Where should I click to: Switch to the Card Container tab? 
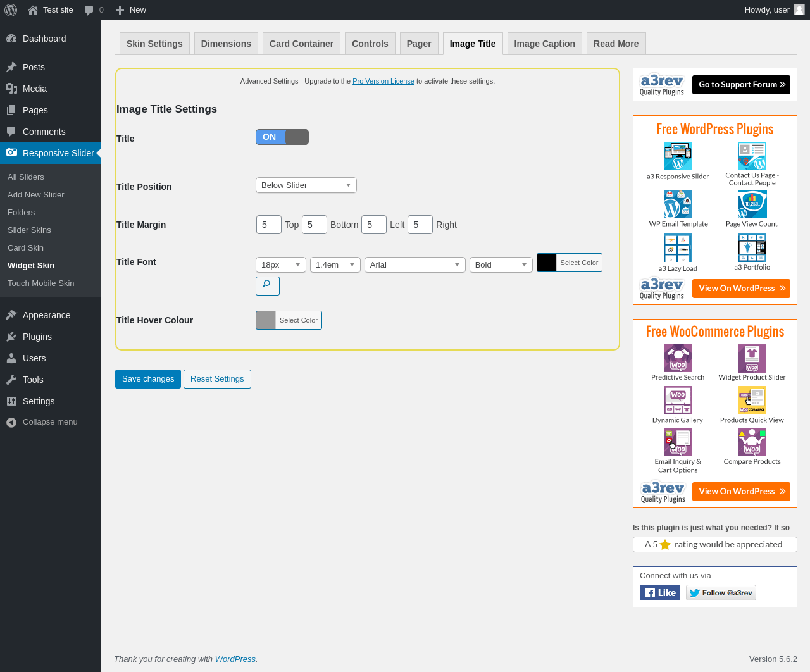[x=301, y=44]
